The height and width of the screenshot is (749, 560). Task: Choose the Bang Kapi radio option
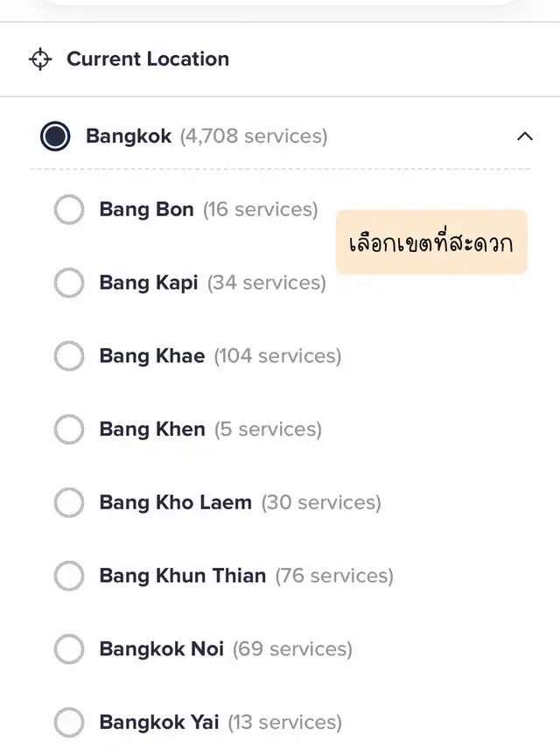69,283
